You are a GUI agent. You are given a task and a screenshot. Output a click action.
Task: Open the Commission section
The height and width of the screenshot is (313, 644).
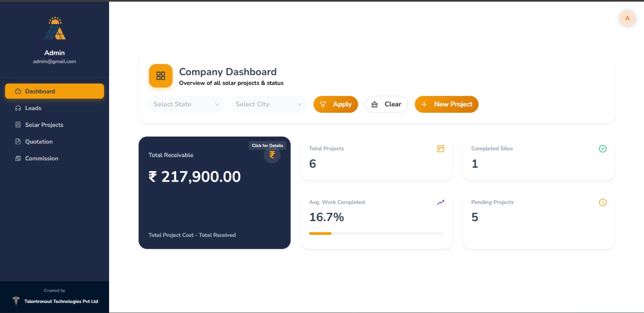41,158
